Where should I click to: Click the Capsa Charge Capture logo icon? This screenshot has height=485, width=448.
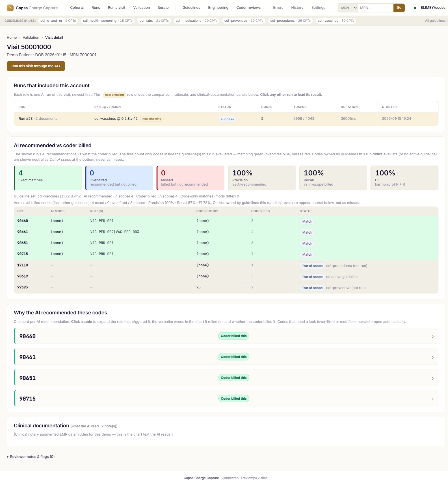point(10,8)
